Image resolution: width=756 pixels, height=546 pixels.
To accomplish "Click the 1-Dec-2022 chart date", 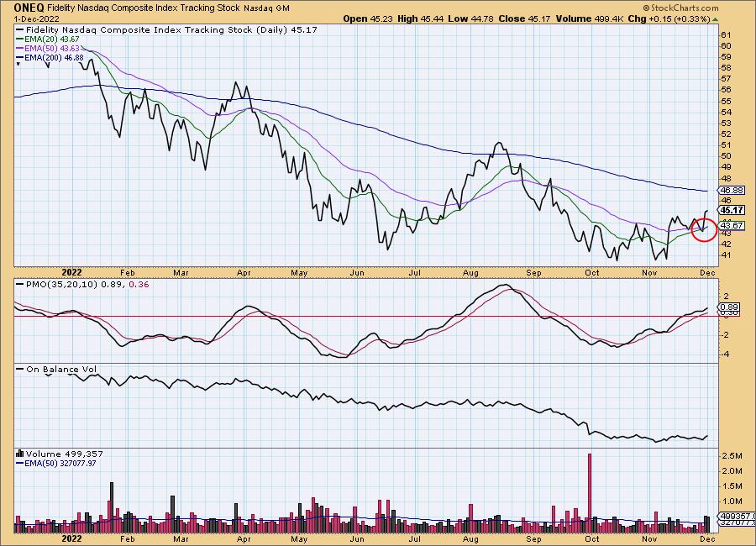I will pyautogui.click(x=37, y=18).
